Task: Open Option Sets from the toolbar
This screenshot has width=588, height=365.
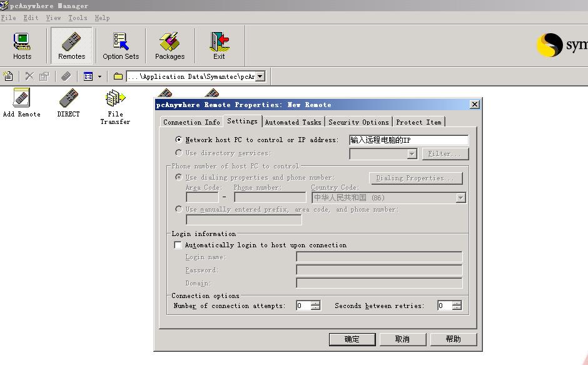Action: click(121, 46)
